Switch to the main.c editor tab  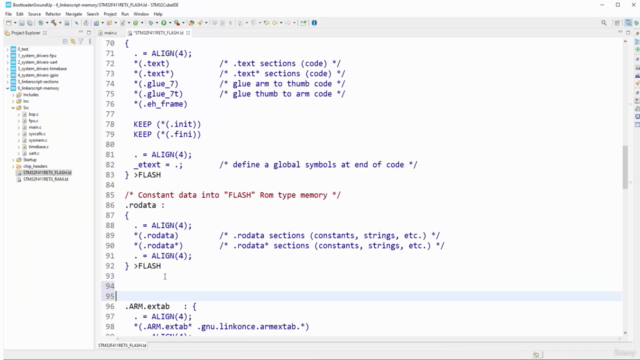(x=108, y=33)
